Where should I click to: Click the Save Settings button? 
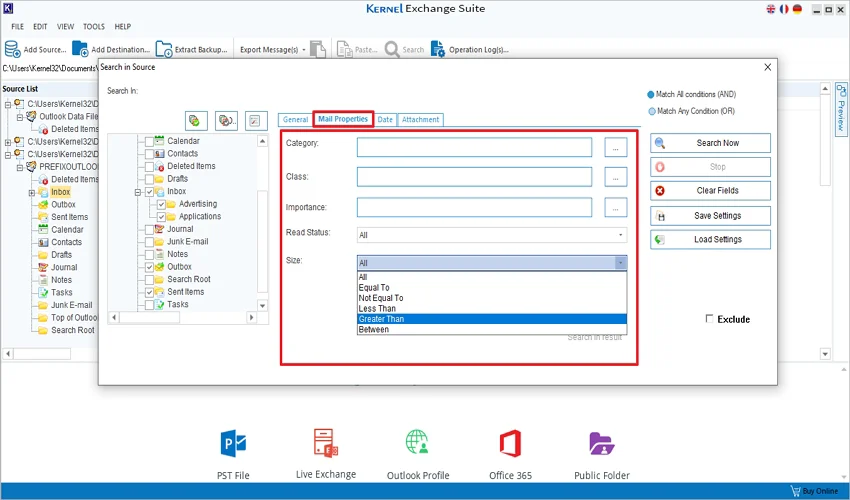pyautogui.click(x=710, y=216)
